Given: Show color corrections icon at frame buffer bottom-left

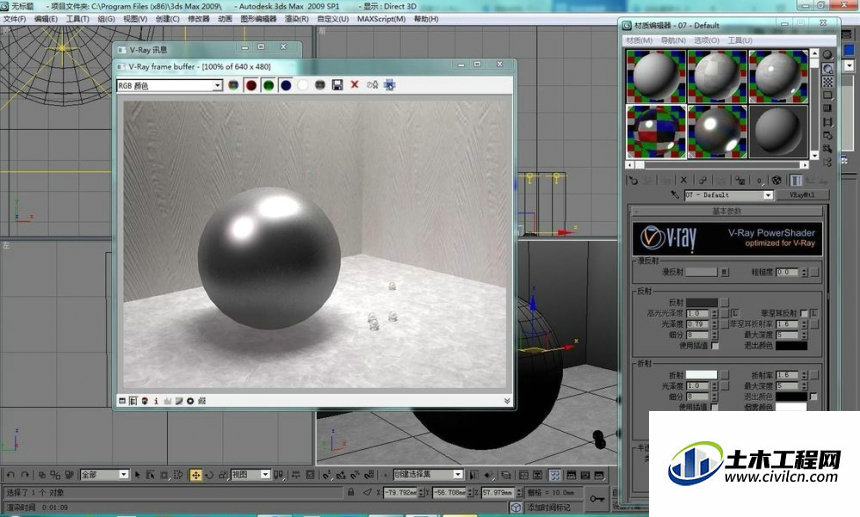Looking at the screenshot, I should point(122,401).
